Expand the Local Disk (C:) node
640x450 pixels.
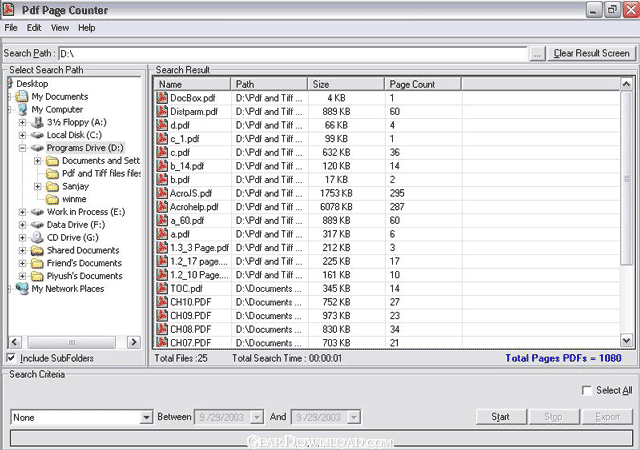point(22,135)
